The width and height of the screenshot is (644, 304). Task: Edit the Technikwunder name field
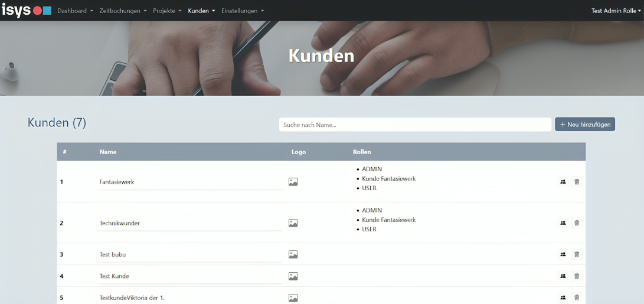(x=189, y=223)
